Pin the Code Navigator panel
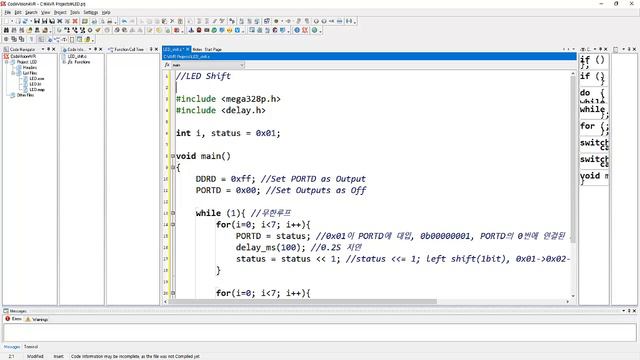This screenshot has height=360, width=640. pos(49,49)
